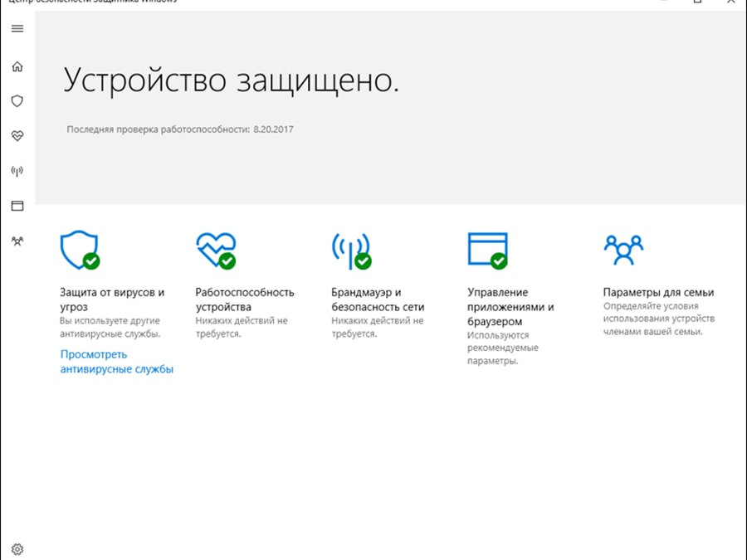The height and width of the screenshot is (560, 747).
Task: Click the shield icon above Защита от вирусов
Action: [78, 251]
